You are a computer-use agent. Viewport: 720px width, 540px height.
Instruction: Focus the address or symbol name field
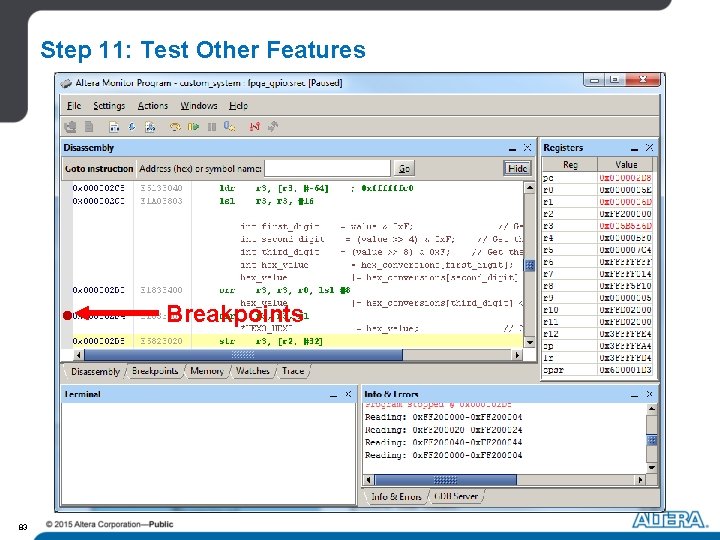[x=327, y=169]
